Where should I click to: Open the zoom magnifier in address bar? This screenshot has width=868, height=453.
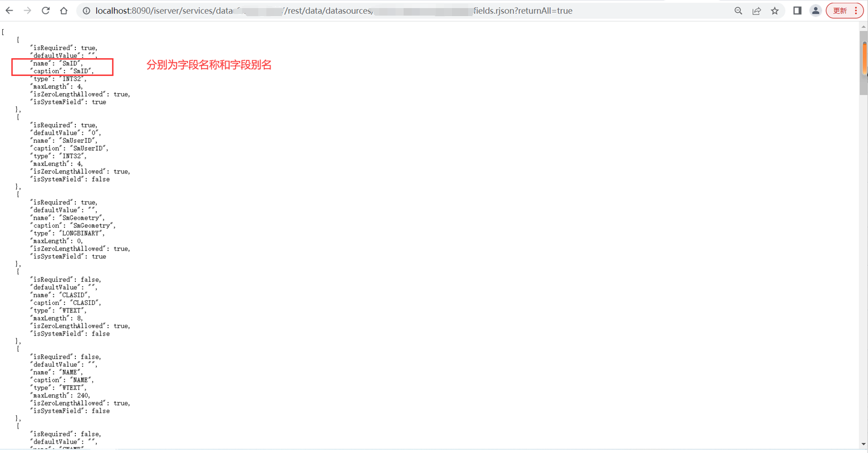coord(738,11)
